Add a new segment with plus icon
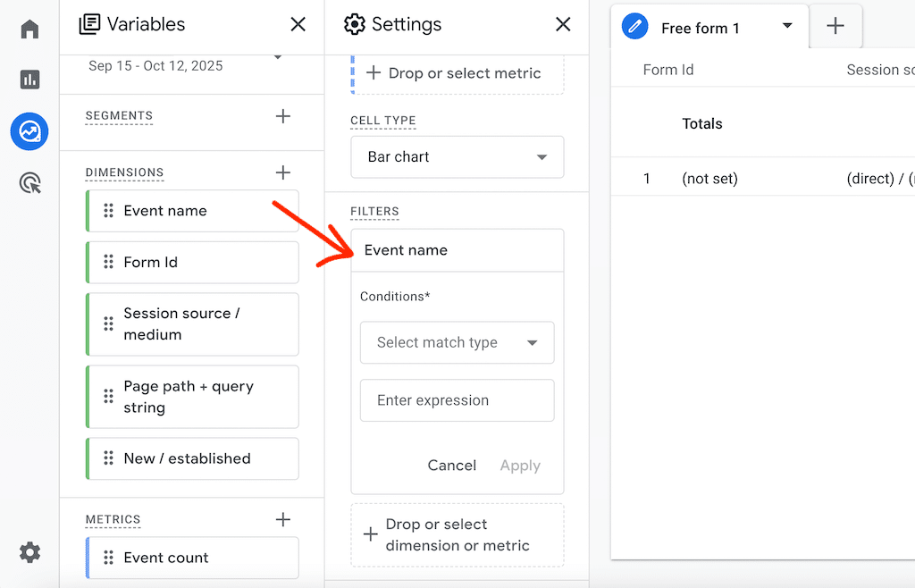915x588 pixels. click(x=283, y=116)
